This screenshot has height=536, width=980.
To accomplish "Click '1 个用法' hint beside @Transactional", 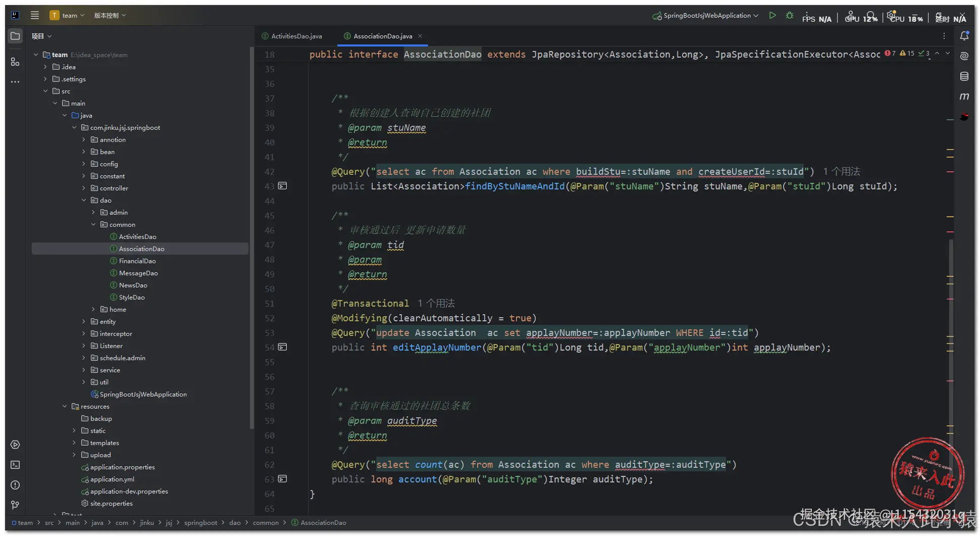I will (x=436, y=303).
